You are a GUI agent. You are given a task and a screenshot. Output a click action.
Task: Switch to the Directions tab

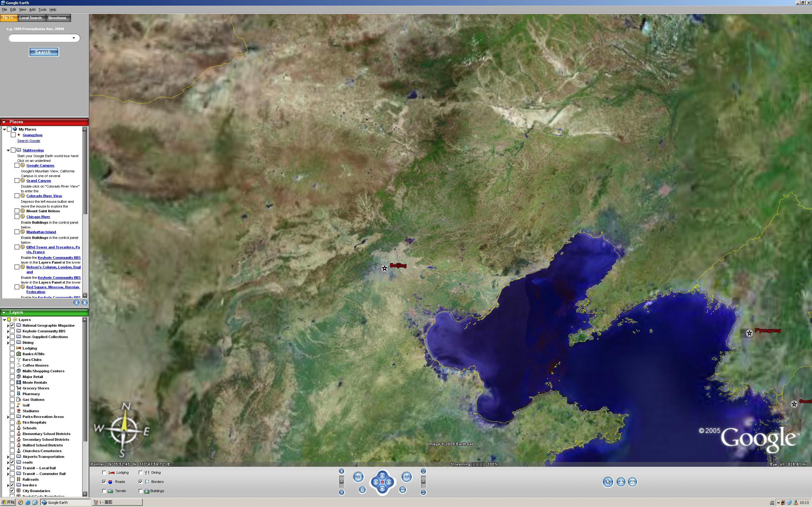click(57, 18)
